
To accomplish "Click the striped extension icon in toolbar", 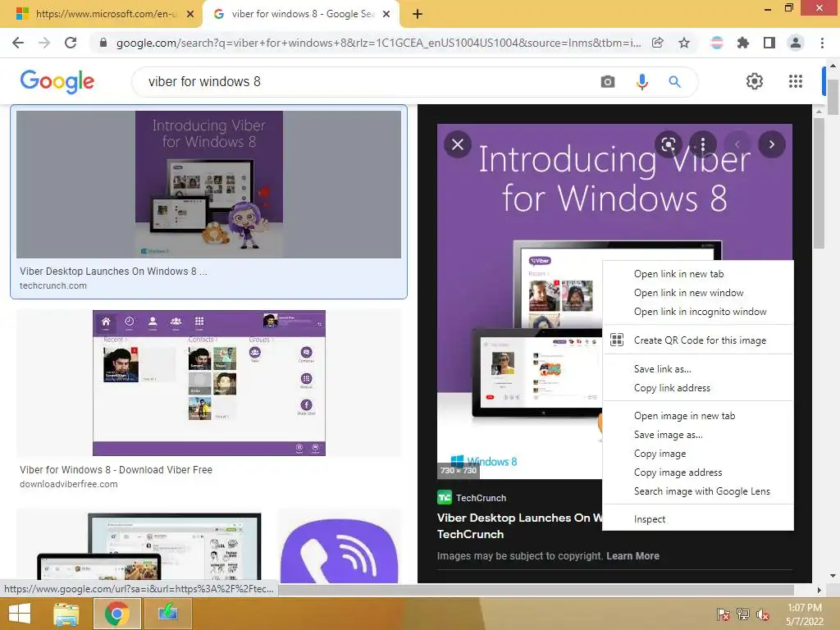I will point(716,43).
